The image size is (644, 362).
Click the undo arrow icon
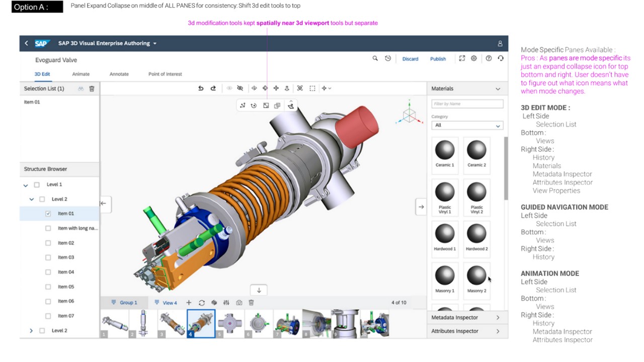[201, 88]
